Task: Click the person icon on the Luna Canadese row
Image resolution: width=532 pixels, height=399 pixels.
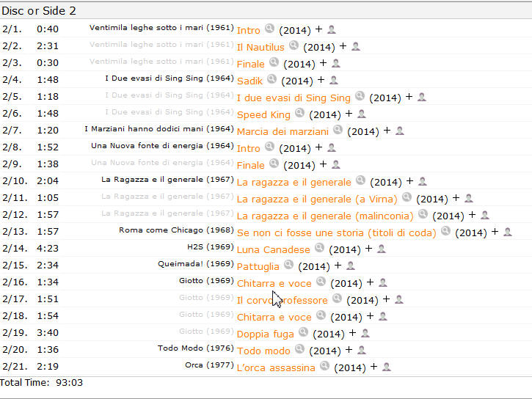Action: [x=382, y=249]
